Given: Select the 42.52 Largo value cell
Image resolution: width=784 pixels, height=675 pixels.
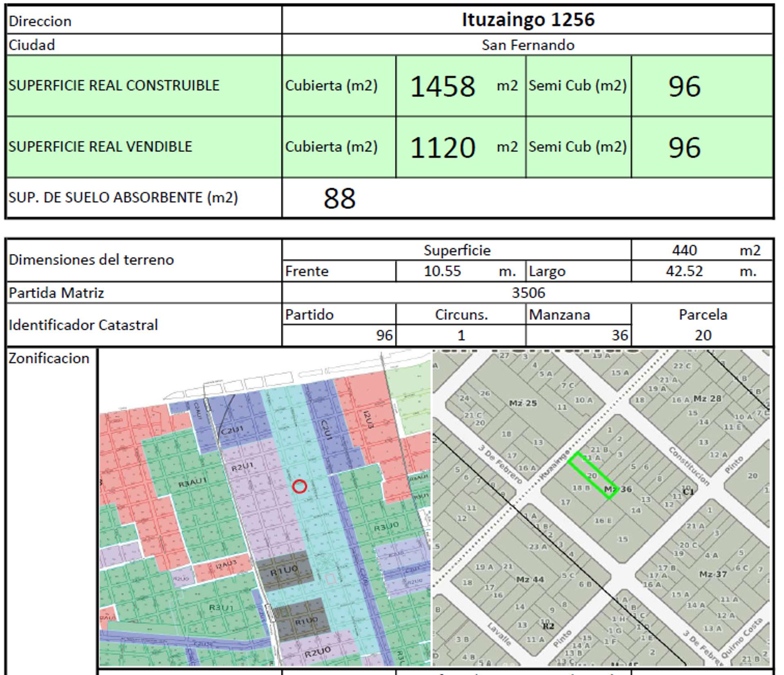Looking at the screenshot, I should pyautogui.click(x=684, y=271).
